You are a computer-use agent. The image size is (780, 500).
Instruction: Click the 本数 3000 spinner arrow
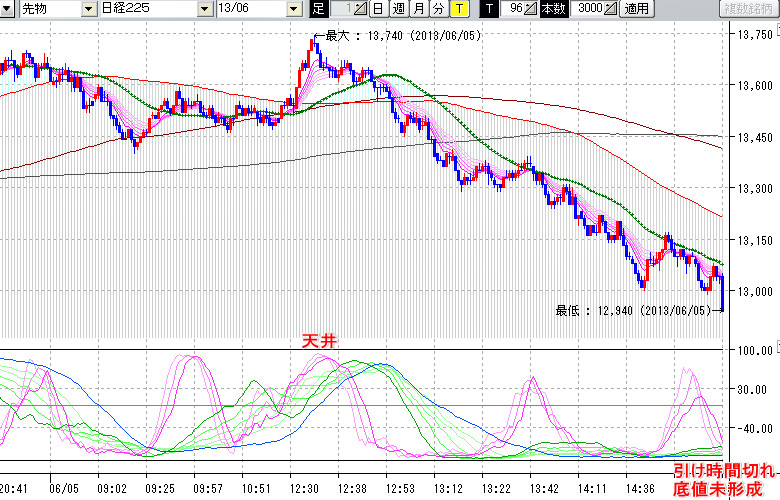(x=610, y=9)
